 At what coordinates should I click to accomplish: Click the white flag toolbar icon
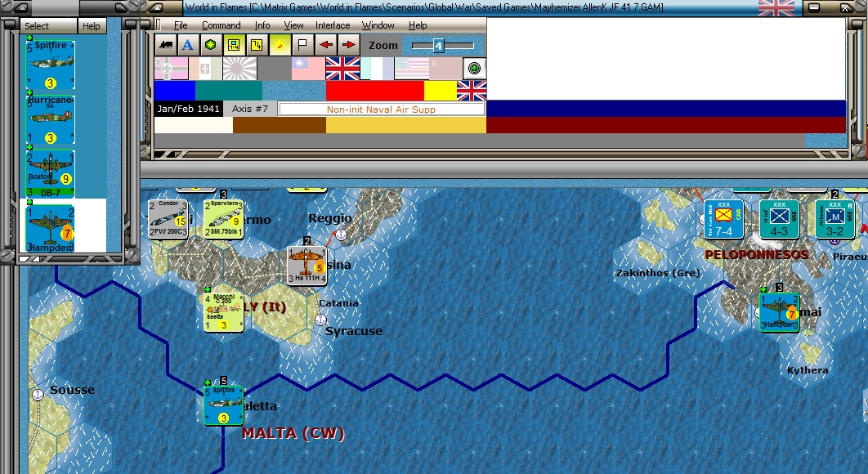302,46
